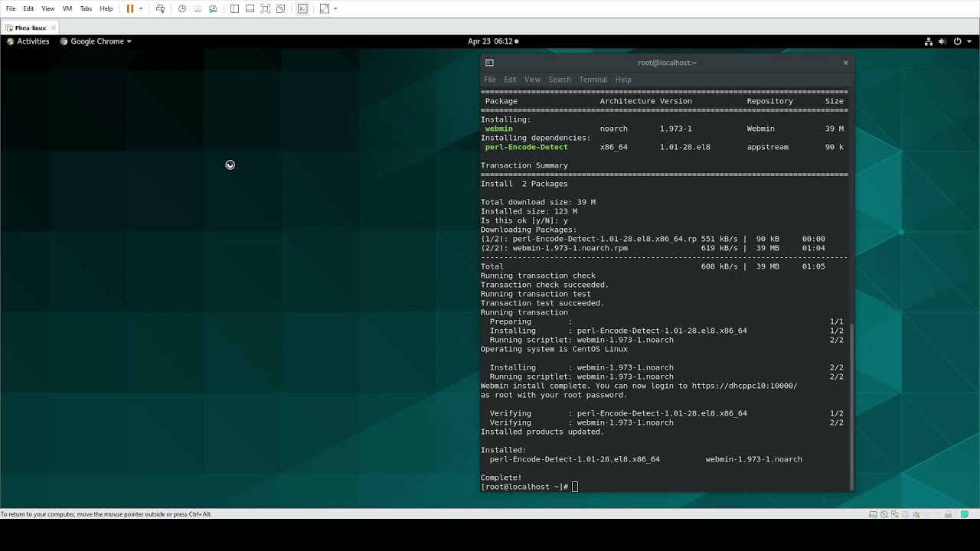Select the Phea-linux VM tab
Viewport: 980px width, 551px height.
pos(30,28)
